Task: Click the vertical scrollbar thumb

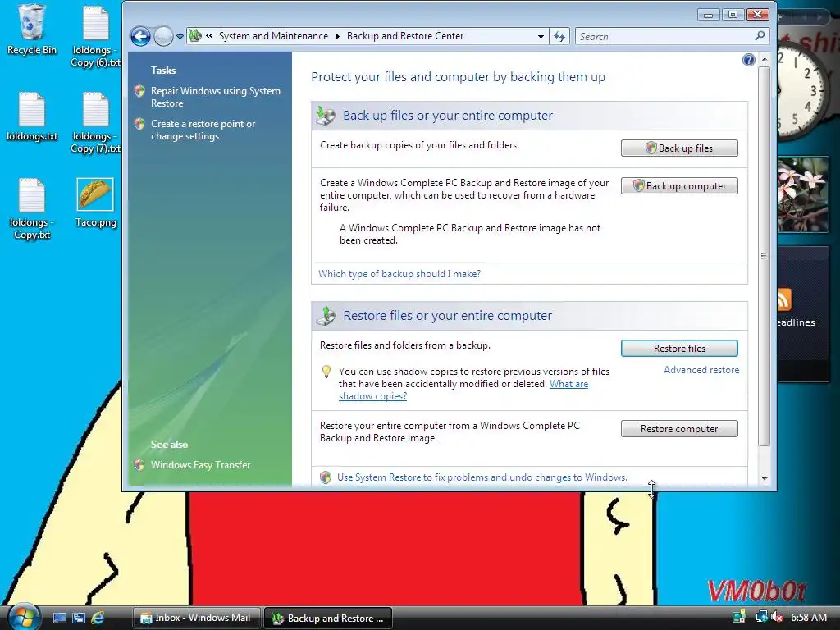Action: click(x=765, y=256)
